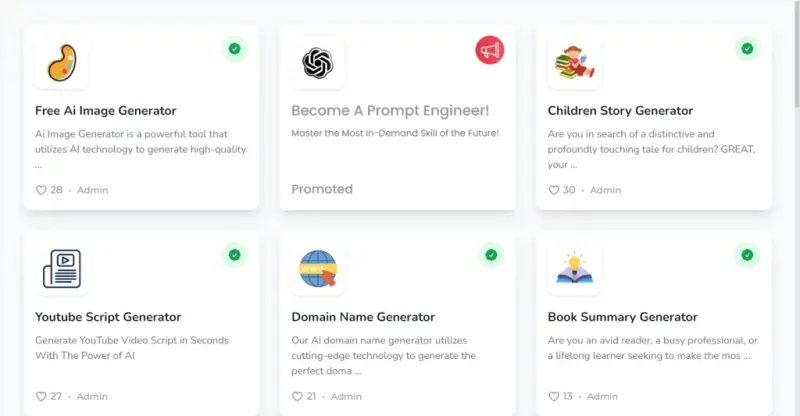
Task: Like the Domain Name Generator tool
Action: tap(298, 396)
